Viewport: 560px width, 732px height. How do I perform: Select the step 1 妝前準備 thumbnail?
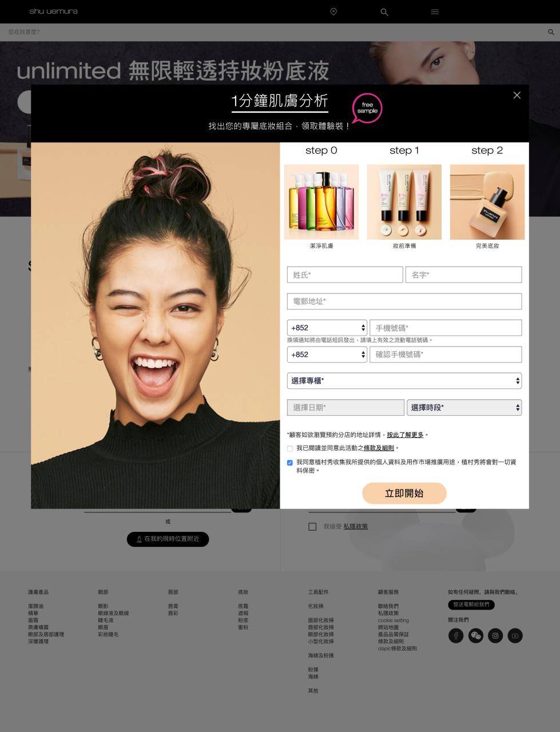click(404, 202)
